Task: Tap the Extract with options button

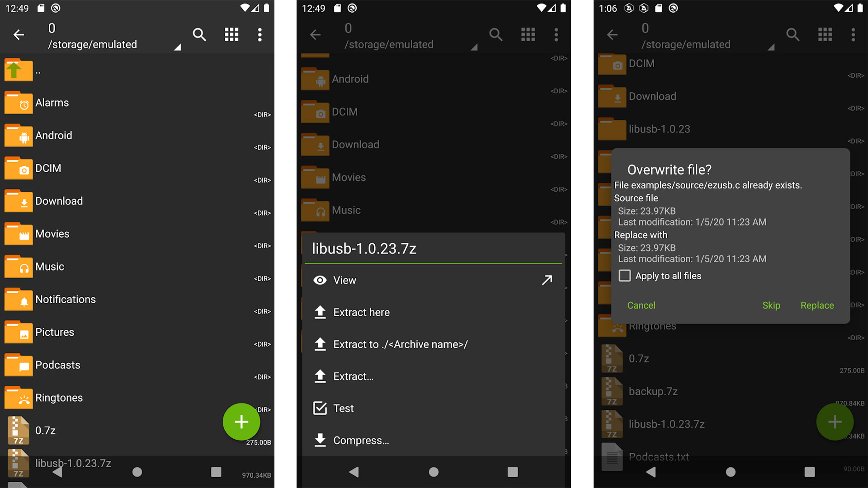Action: point(434,376)
